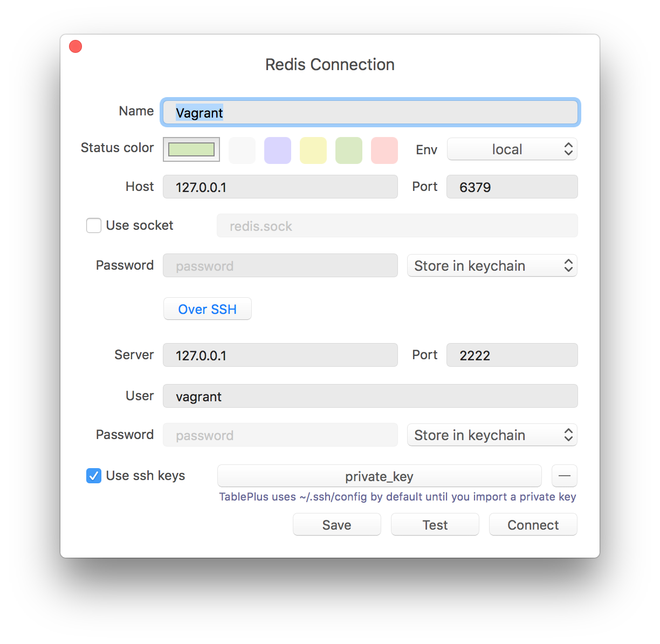
Task: Select the white status color swatch
Action: [x=242, y=150]
